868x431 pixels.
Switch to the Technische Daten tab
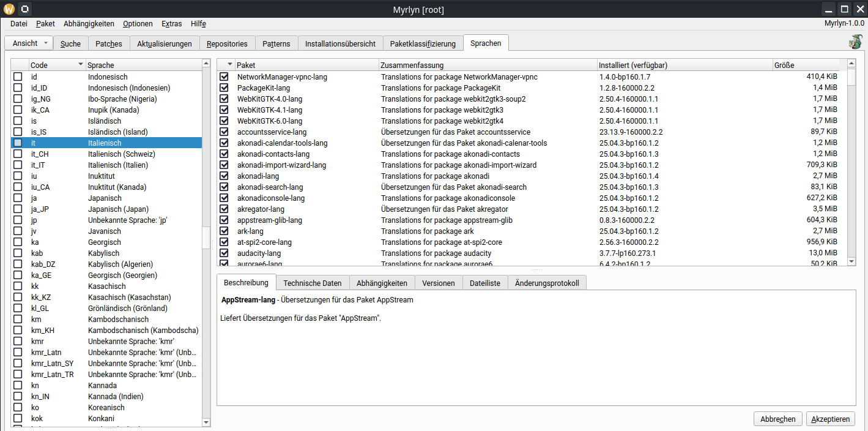click(x=312, y=283)
